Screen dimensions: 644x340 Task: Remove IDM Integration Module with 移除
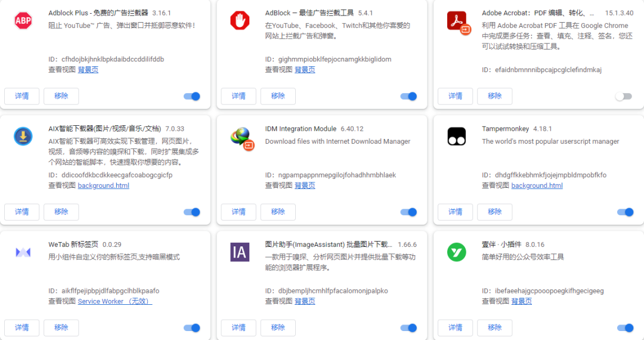pyautogui.click(x=278, y=212)
